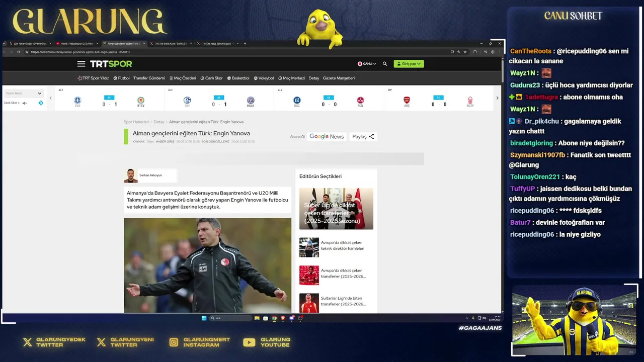This screenshot has height=362, width=644.
Task: Click the taskbar Ara search box
Action: 230,318
